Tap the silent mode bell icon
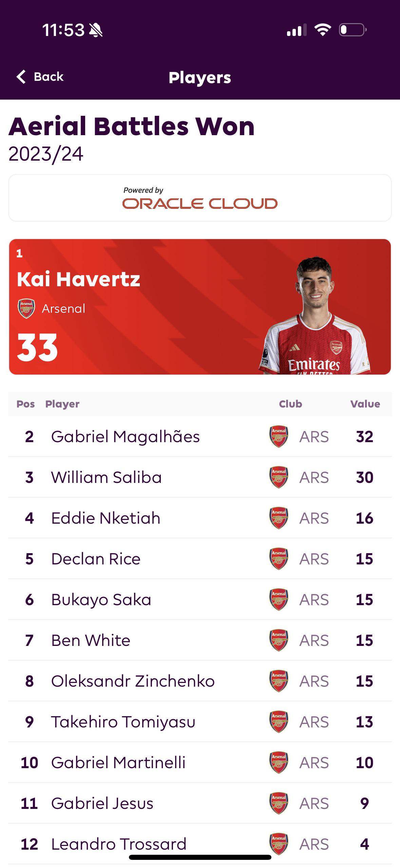 pos(96,30)
